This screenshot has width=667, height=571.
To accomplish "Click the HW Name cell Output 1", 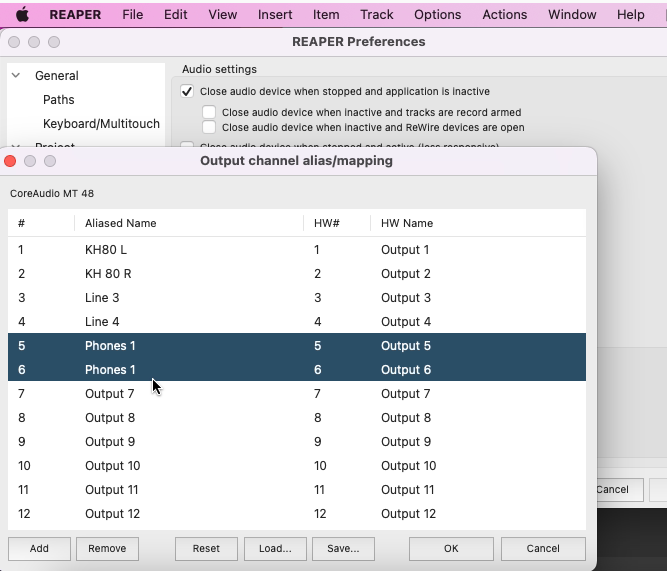I will click(405, 250).
